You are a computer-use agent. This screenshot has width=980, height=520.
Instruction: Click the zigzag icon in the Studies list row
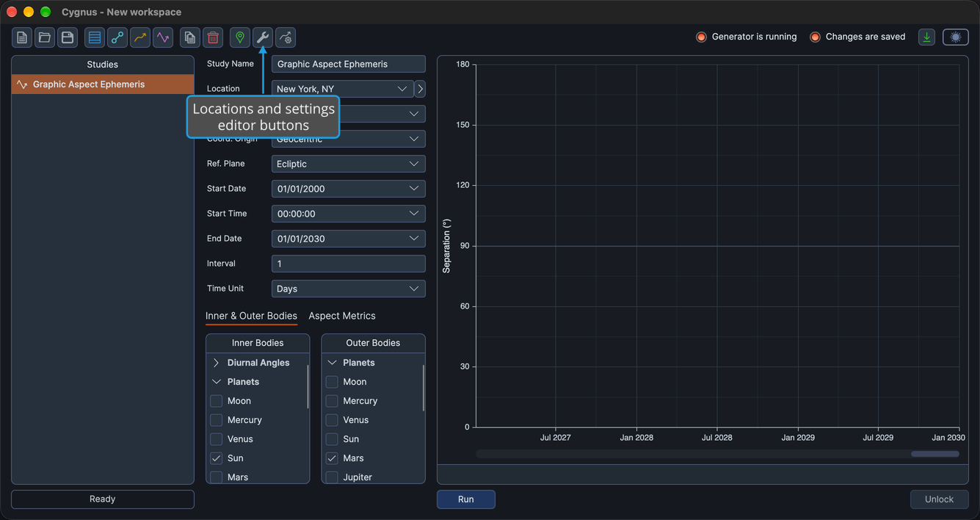[22, 84]
